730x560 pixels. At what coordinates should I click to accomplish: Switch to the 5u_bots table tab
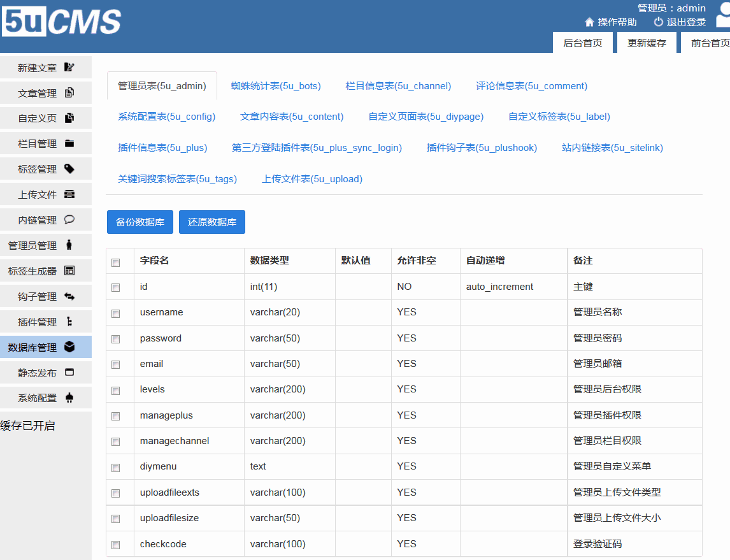pyautogui.click(x=276, y=86)
